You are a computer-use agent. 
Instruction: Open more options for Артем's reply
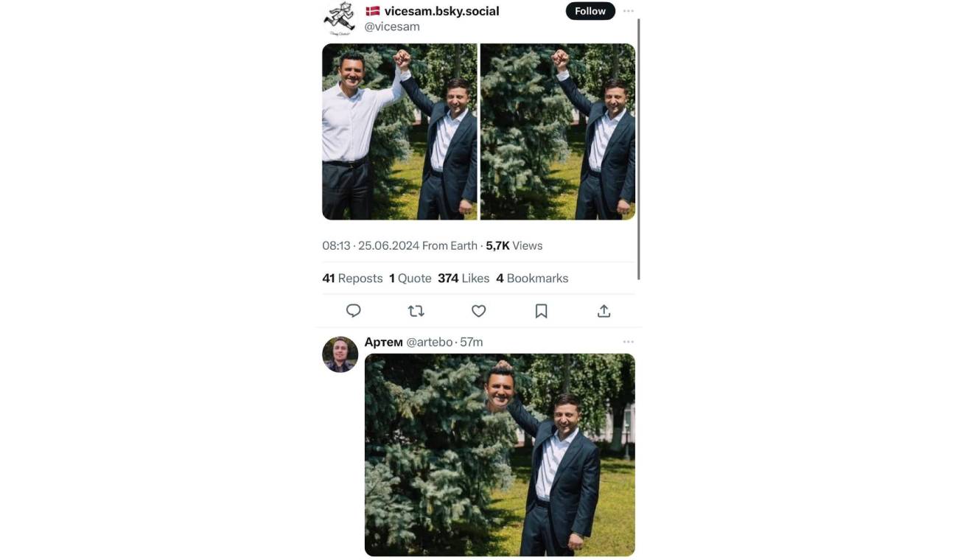click(x=628, y=342)
